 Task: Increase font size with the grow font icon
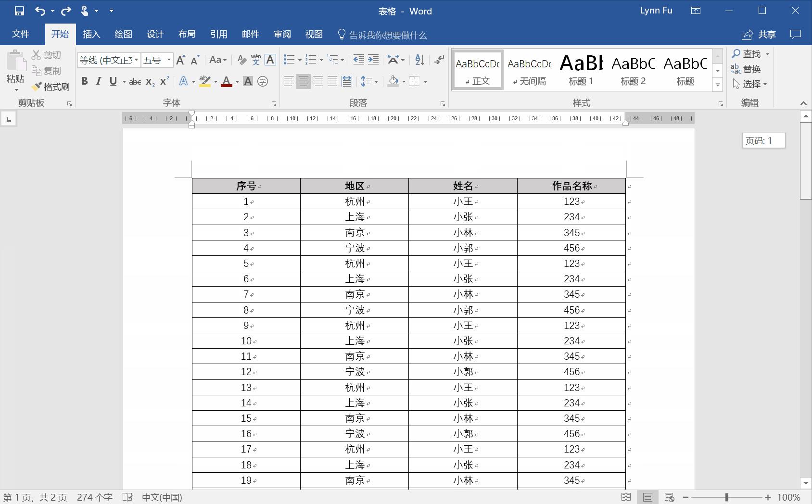click(180, 60)
